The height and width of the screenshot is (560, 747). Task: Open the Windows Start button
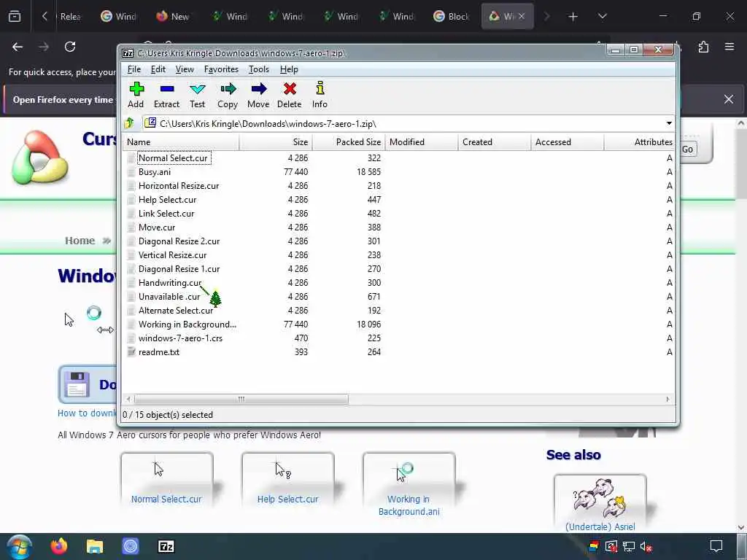click(20, 547)
